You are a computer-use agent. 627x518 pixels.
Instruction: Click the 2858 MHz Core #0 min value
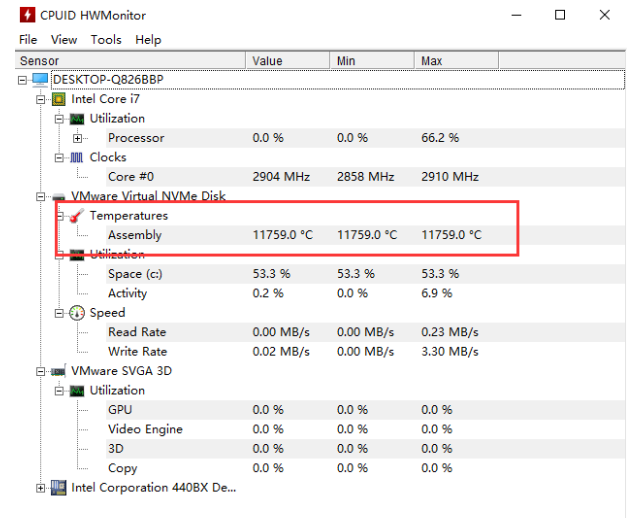coord(365,177)
